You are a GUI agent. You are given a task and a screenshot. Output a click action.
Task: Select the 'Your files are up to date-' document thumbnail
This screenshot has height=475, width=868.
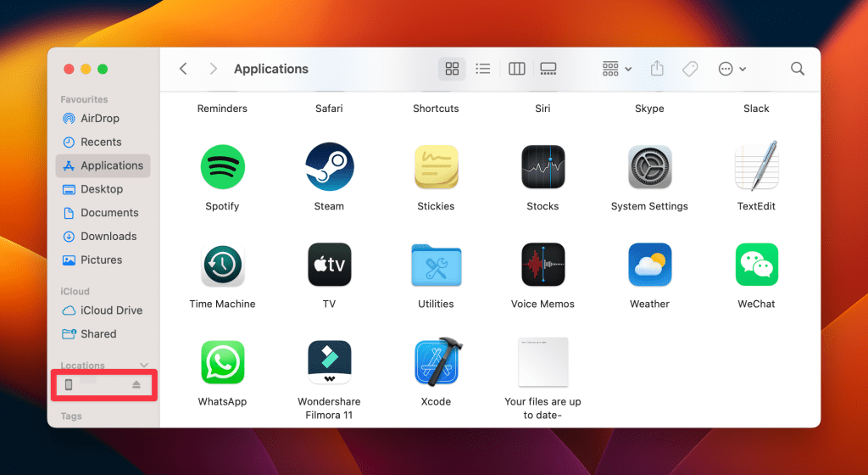(542, 362)
